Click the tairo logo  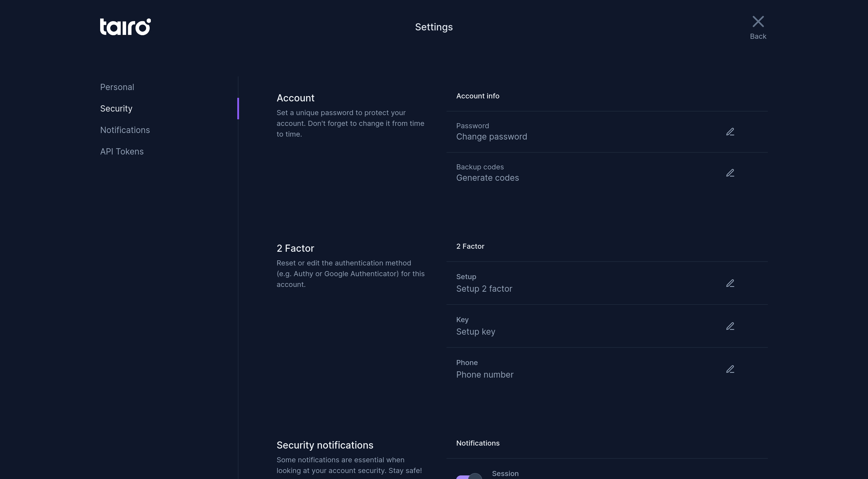tap(125, 27)
